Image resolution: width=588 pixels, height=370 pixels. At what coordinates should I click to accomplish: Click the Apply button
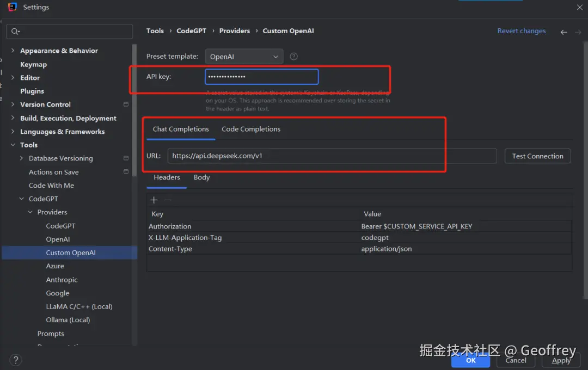coord(561,361)
